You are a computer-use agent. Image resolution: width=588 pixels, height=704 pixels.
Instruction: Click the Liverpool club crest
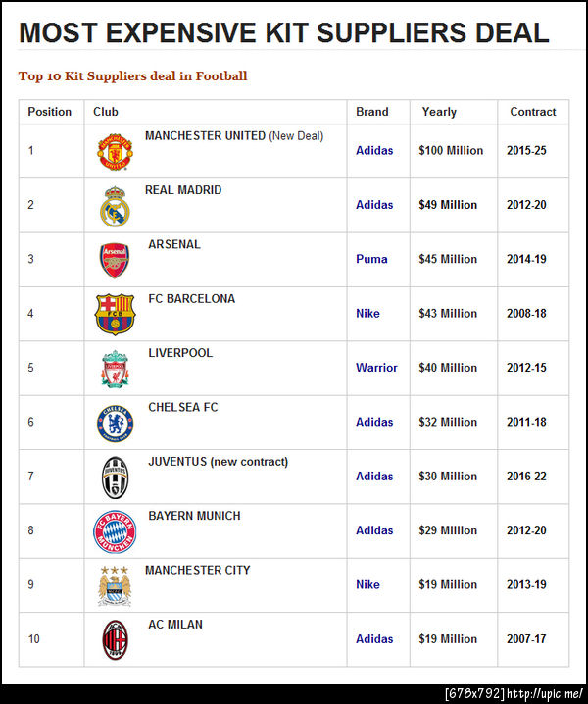(x=115, y=369)
